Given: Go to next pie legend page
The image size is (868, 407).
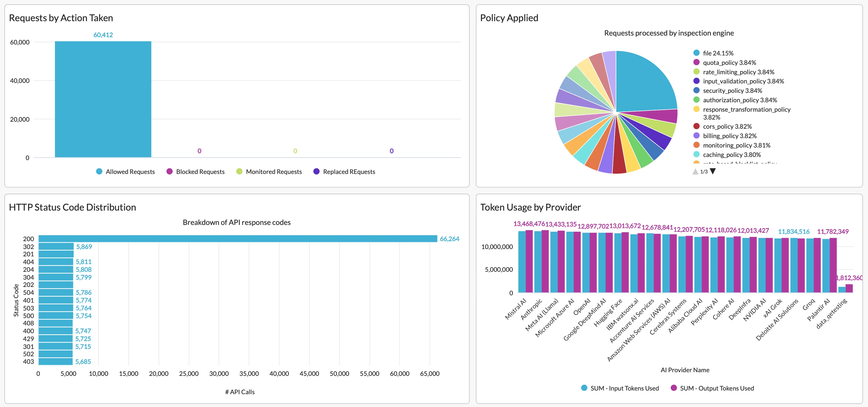Looking at the screenshot, I should pos(713,171).
